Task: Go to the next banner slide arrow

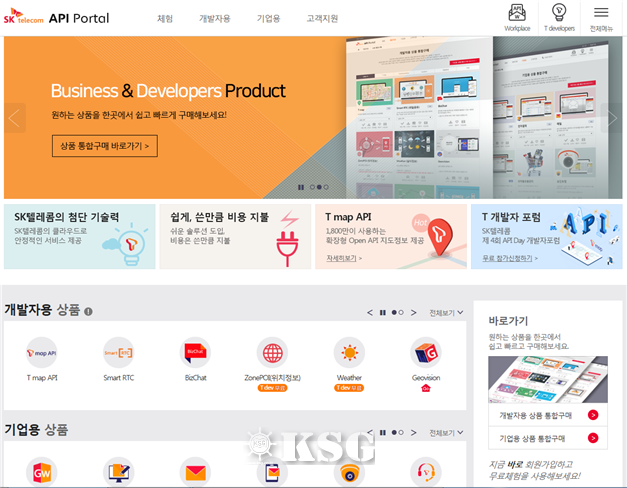Action: (x=612, y=117)
